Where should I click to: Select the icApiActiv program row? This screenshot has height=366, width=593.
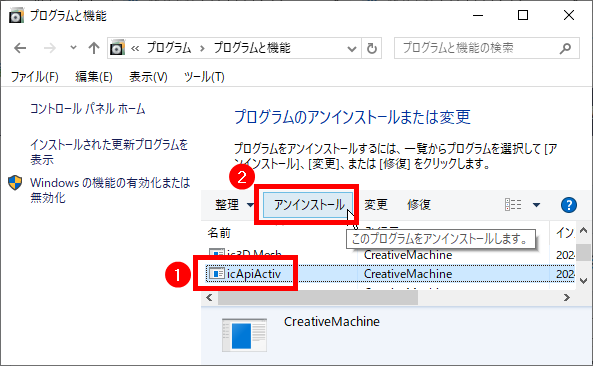(390, 274)
